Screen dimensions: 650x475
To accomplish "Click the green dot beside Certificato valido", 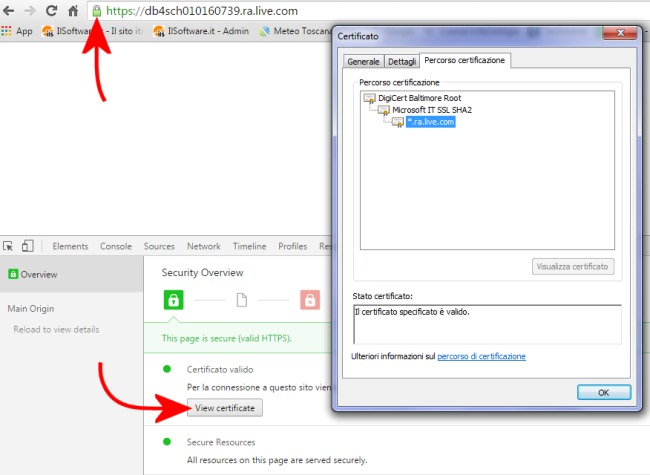I will (167, 369).
